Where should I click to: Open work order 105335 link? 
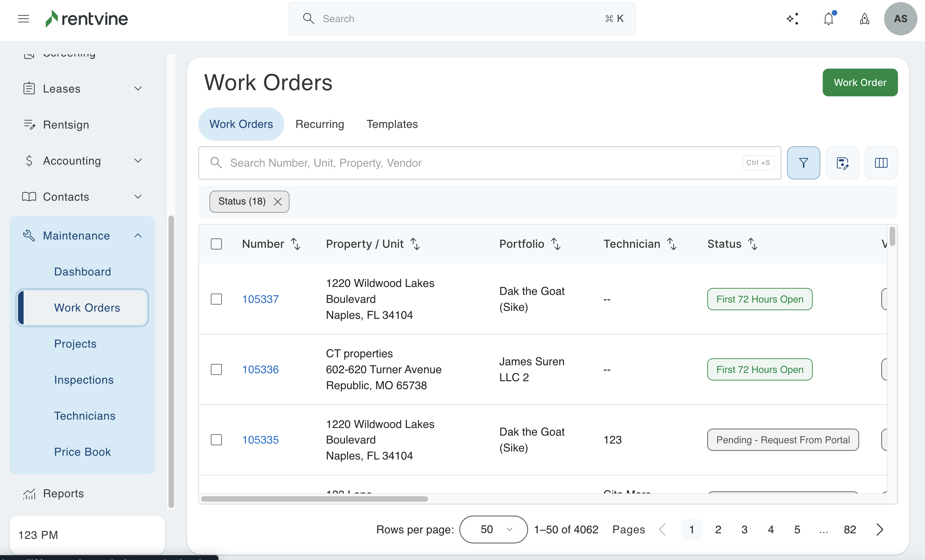(260, 440)
